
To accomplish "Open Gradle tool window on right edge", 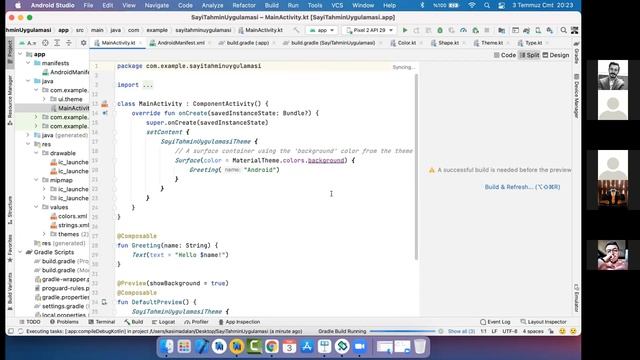I will 576,52.
